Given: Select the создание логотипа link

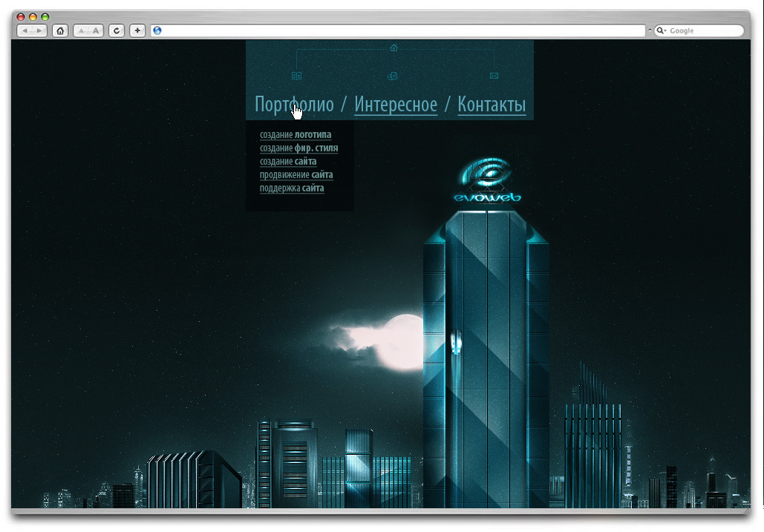Looking at the screenshot, I should point(296,135).
